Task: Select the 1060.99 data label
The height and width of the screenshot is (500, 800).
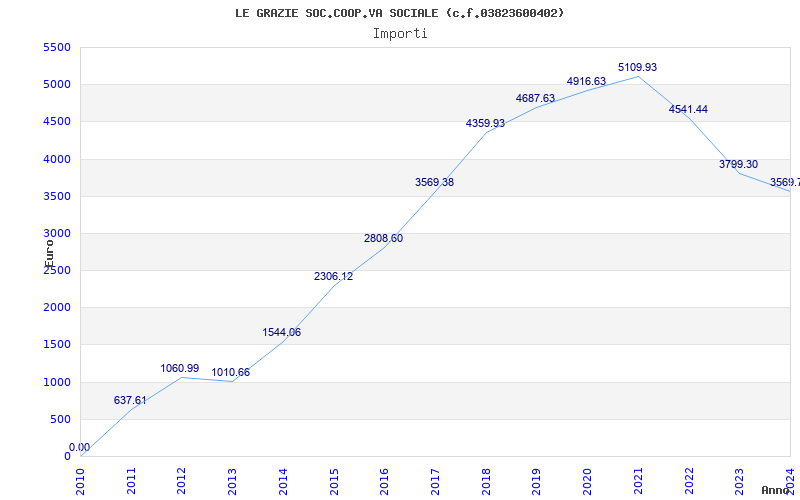Action: click(180, 368)
